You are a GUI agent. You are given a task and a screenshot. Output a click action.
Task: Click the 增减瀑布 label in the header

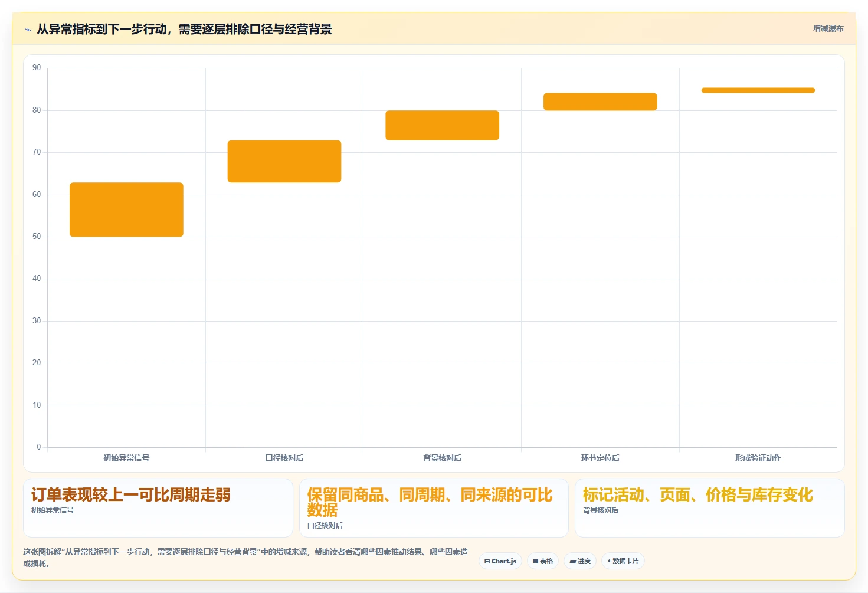828,28
